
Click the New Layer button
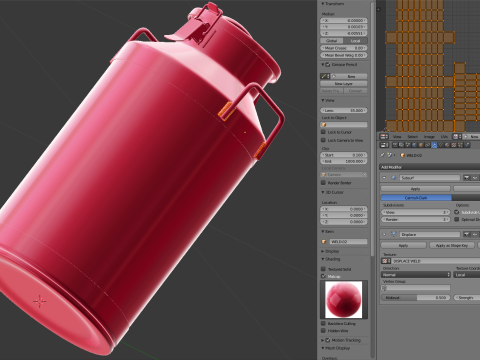click(x=344, y=84)
